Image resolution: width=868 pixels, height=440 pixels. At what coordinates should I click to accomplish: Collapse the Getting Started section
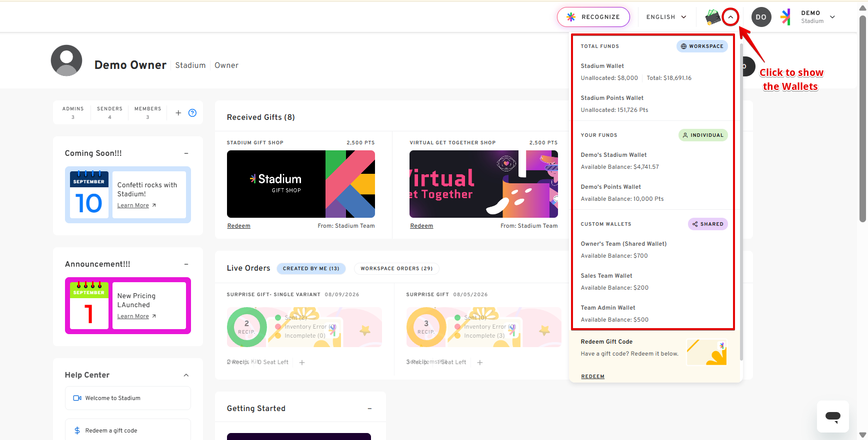pyautogui.click(x=369, y=409)
